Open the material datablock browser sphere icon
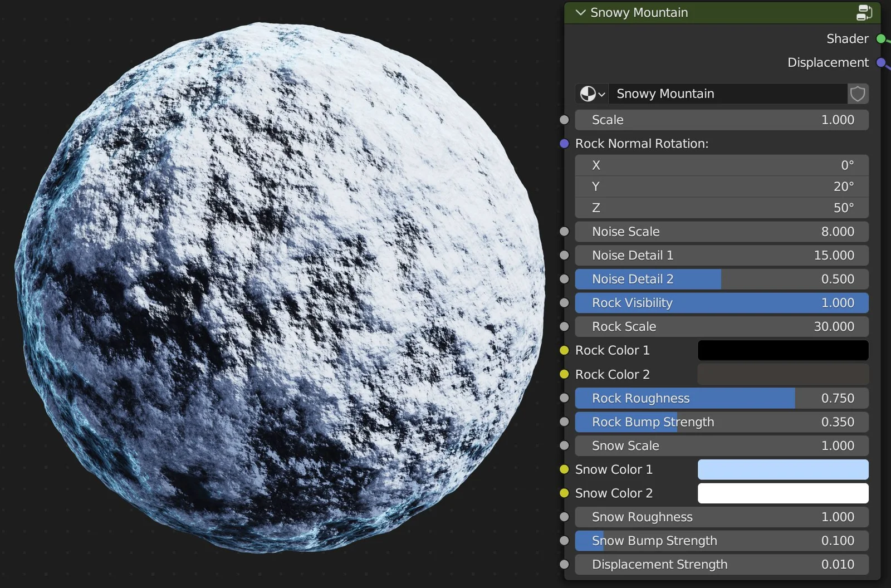 (x=589, y=94)
